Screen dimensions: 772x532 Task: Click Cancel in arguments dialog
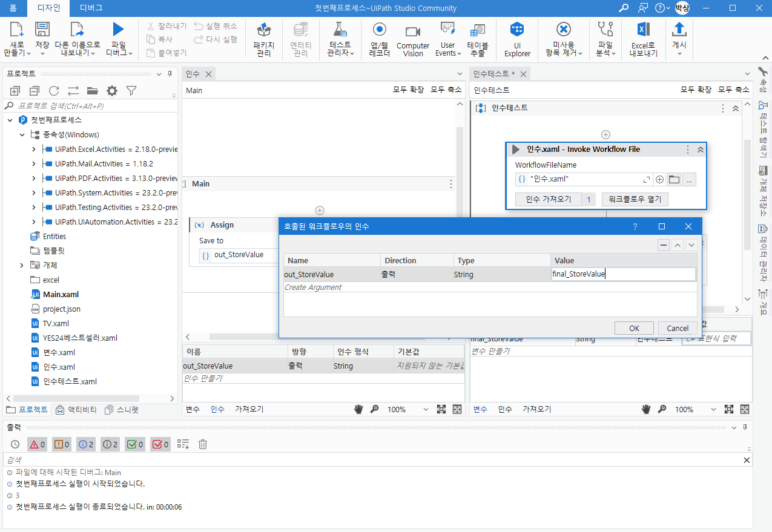pyautogui.click(x=678, y=329)
